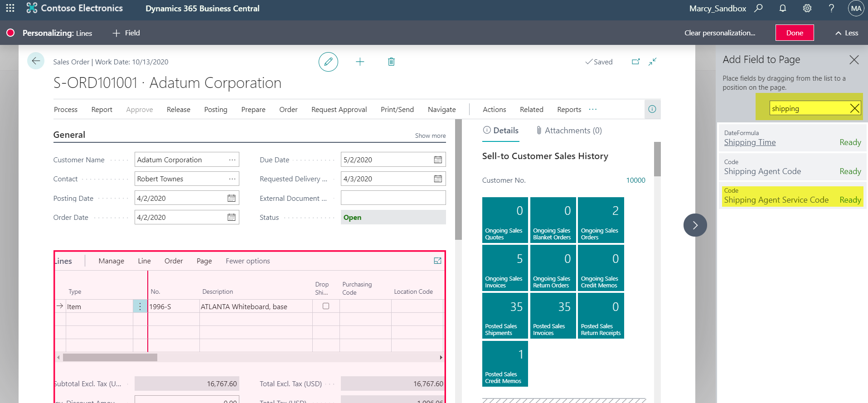Click the Done button

coord(795,33)
